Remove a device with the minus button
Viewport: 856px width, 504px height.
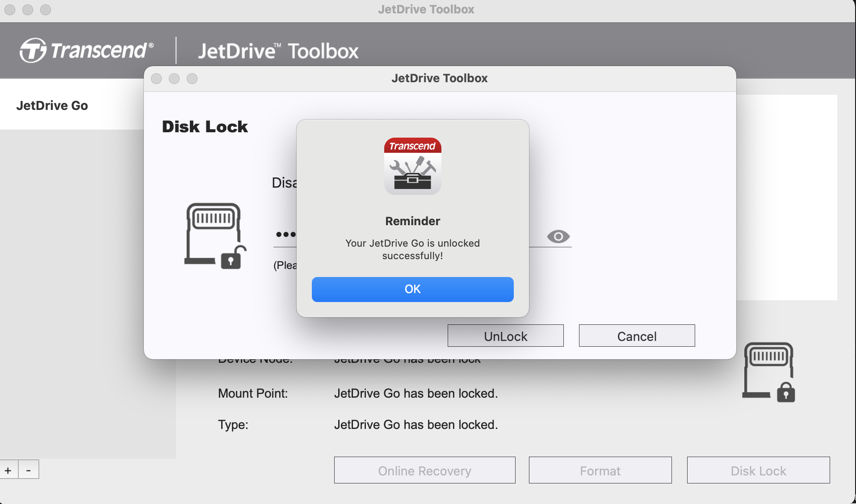pos(29,470)
